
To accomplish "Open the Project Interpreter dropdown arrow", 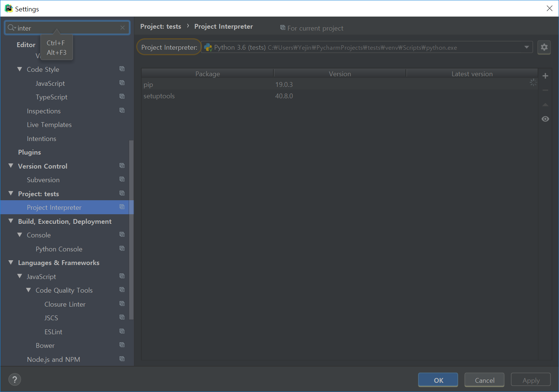I will click(x=527, y=47).
